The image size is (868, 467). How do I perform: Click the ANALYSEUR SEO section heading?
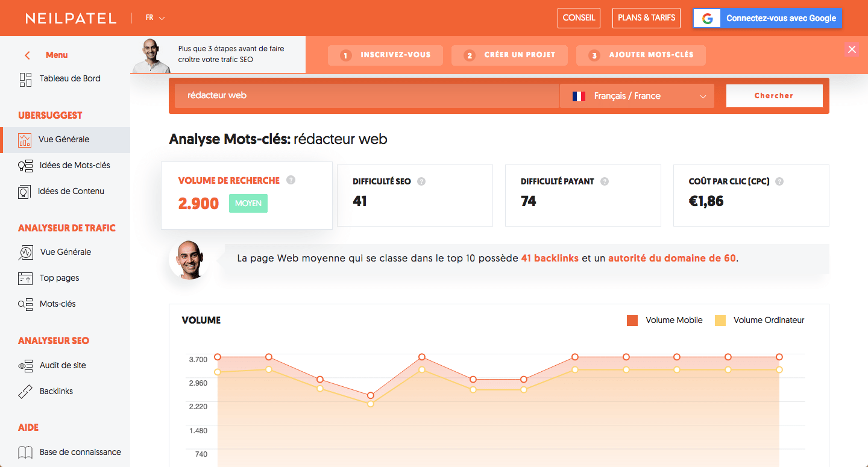click(54, 341)
